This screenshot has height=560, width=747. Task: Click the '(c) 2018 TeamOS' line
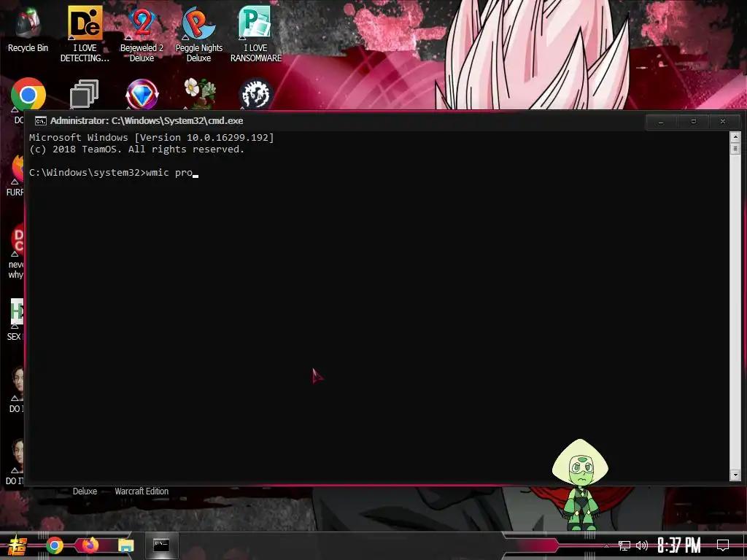136,149
